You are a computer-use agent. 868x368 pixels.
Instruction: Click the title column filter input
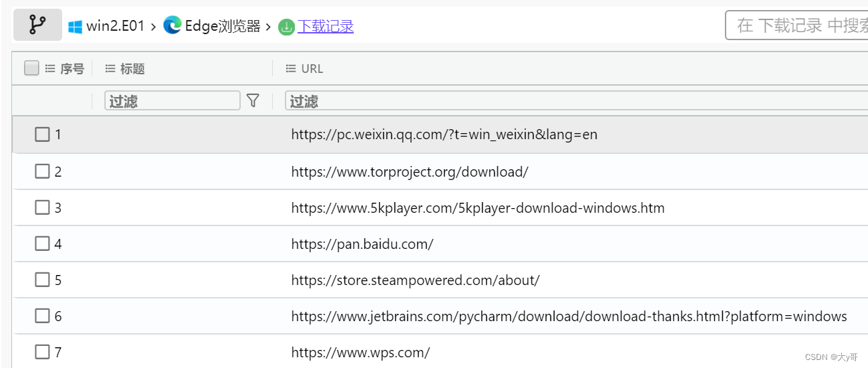(173, 101)
